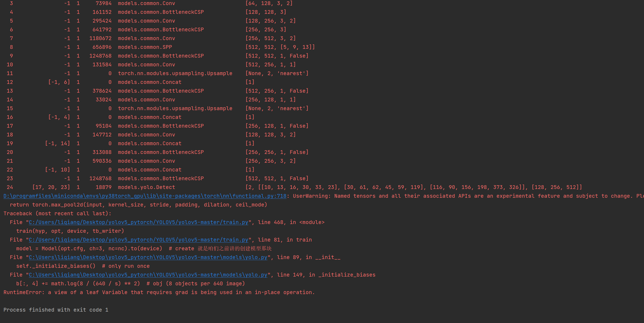Click the Concat row with [-1, 14]
Screen dimensions: 644x323
pyautogui.click(x=149, y=144)
